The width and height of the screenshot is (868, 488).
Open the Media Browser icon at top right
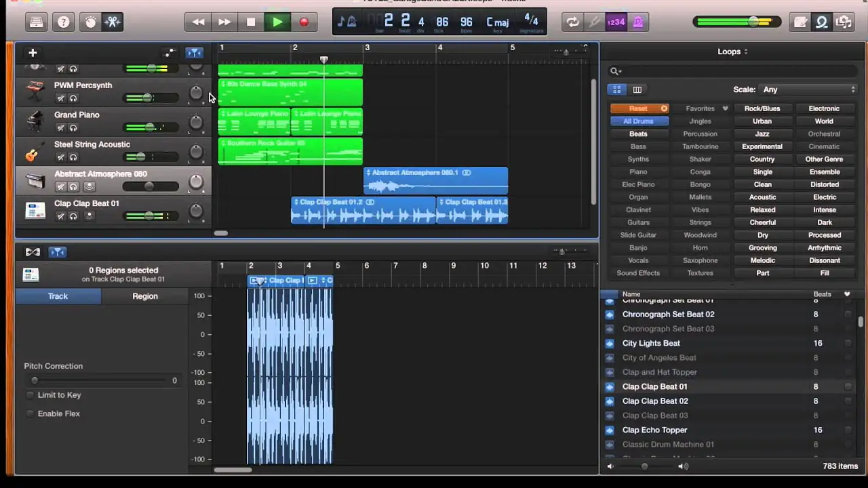click(x=844, y=22)
